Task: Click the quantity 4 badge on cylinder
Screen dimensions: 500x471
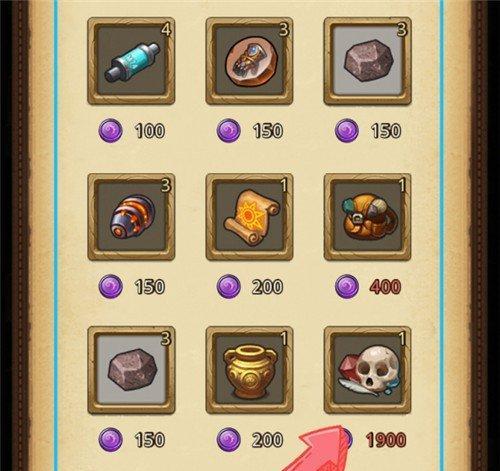Action: click(166, 30)
